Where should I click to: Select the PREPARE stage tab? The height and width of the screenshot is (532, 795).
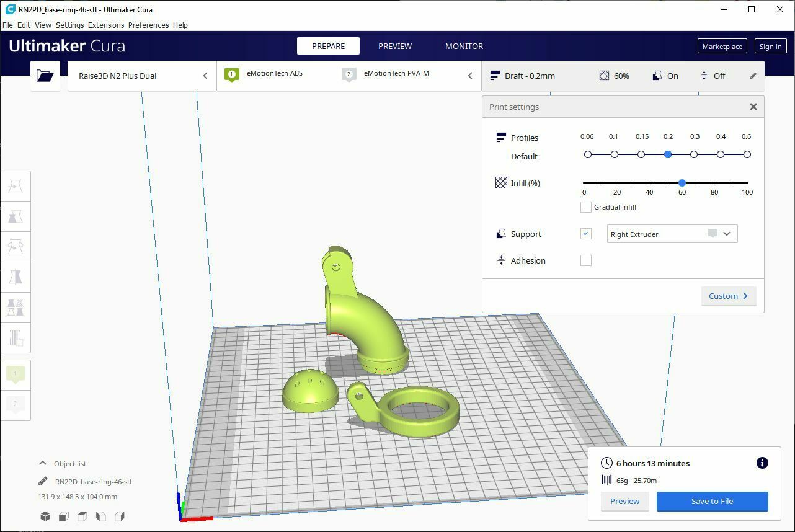coord(328,46)
